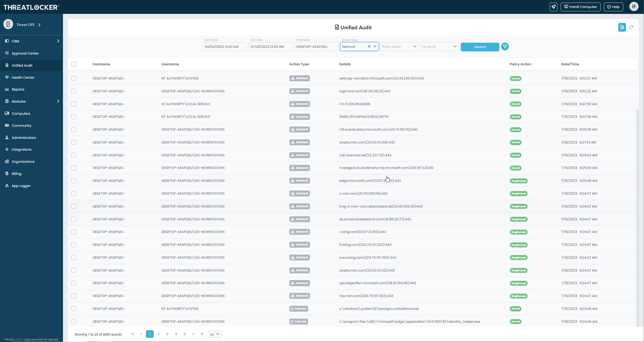This screenshot has height=342, width=644.
Task: Open Approval Center in sidebar
Action: pos(25,53)
